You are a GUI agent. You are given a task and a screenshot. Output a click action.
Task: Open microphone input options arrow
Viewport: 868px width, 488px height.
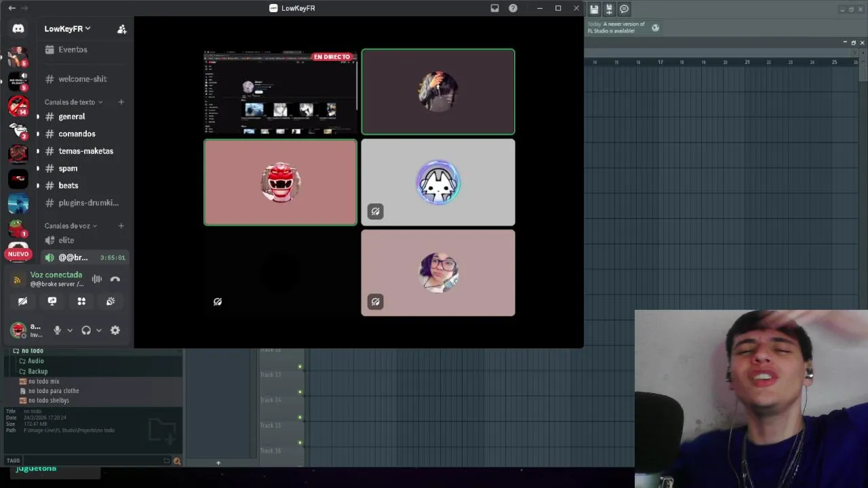point(69,330)
